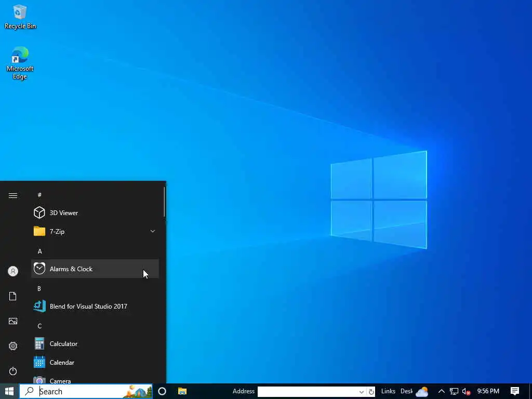Click the B letter header in app list

(39, 288)
